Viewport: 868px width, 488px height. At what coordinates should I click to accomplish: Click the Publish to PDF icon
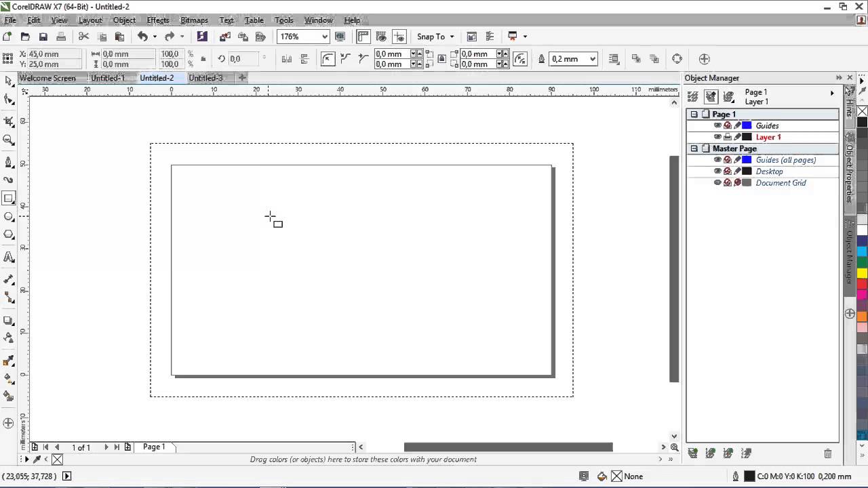click(260, 37)
